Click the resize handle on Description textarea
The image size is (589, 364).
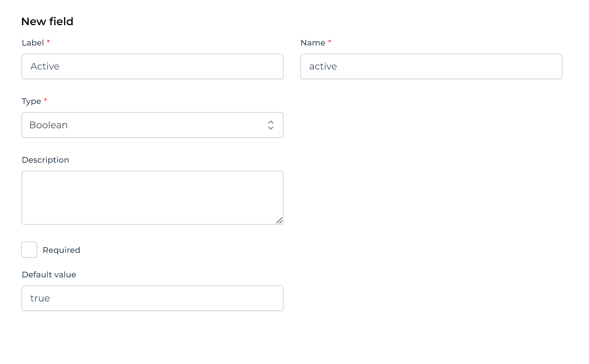[280, 220]
